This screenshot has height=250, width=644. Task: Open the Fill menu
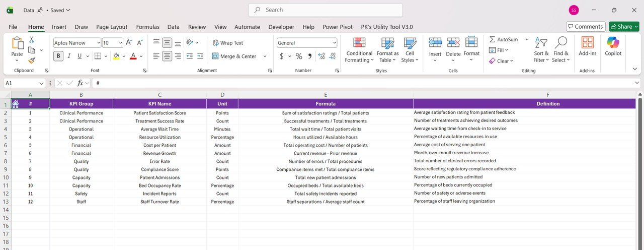[x=499, y=50]
